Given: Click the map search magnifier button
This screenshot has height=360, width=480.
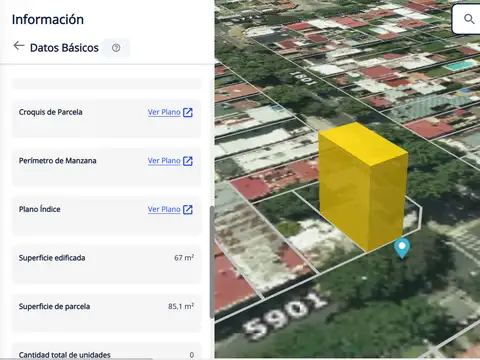Looking at the screenshot, I should coord(469,19).
